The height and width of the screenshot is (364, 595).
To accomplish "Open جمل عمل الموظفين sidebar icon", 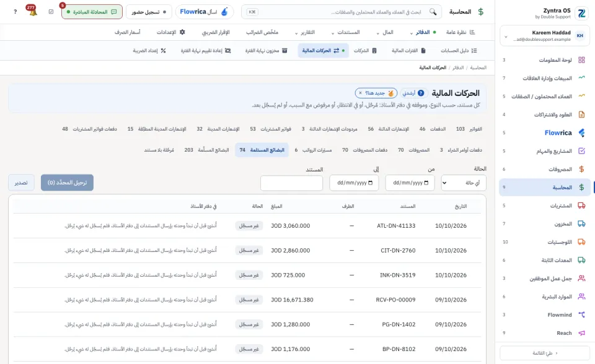I will click(x=581, y=279).
